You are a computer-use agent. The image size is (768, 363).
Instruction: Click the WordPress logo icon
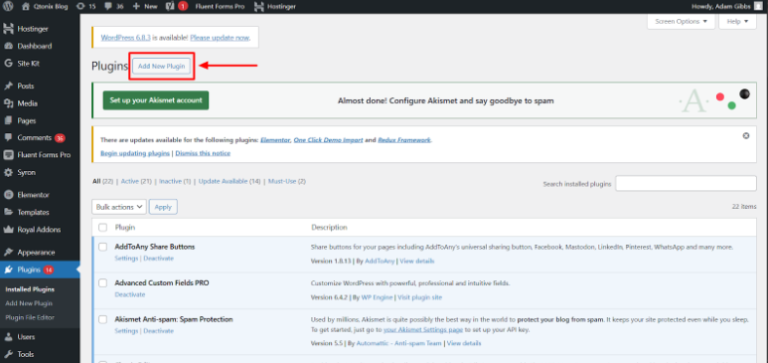pyautogui.click(x=8, y=6)
